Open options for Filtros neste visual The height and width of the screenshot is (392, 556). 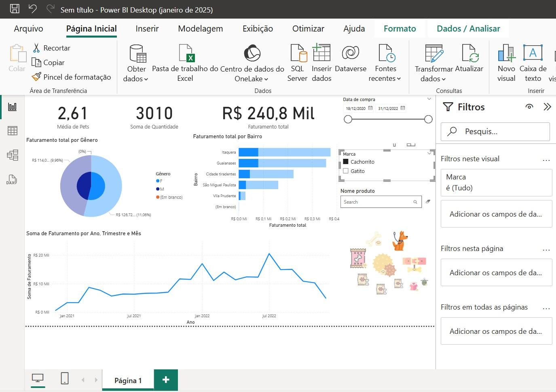[546, 160]
